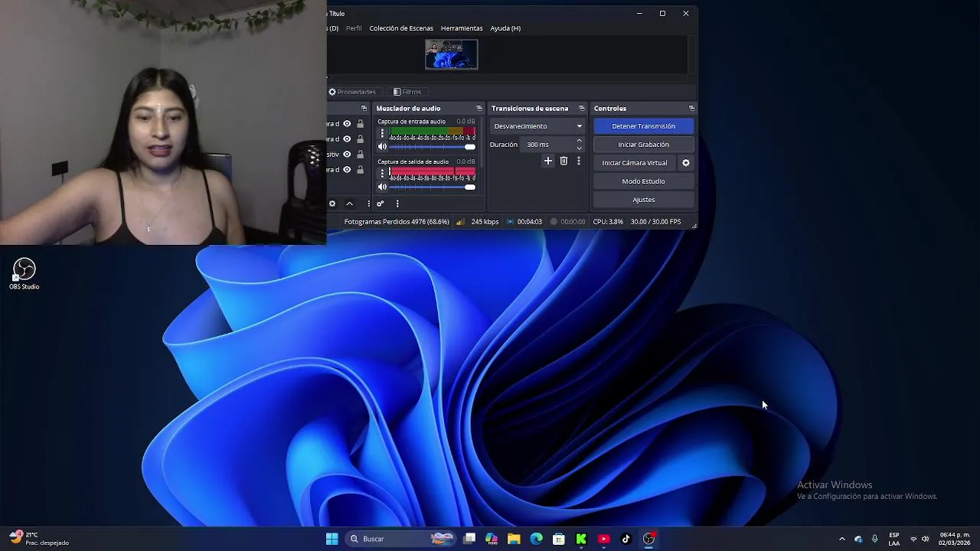Move selected source up with arrow icon
Screen dimensions: 980x551
coord(350,204)
